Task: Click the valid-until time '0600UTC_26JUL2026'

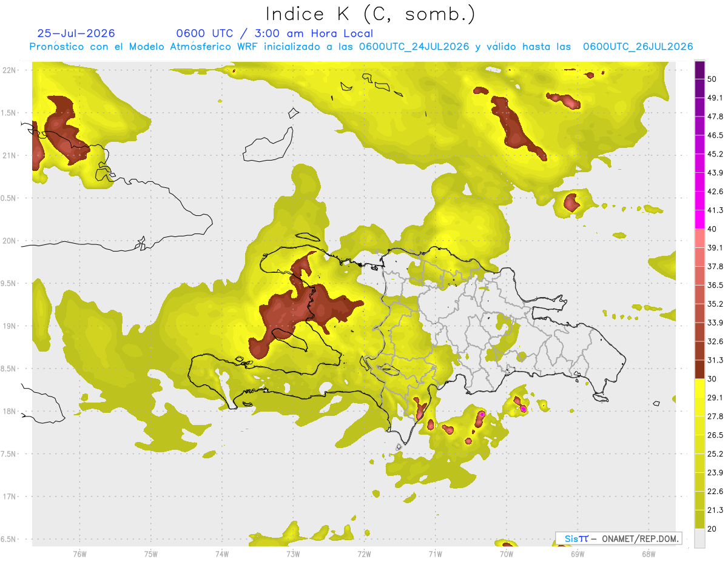Action: [x=638, y=47]
